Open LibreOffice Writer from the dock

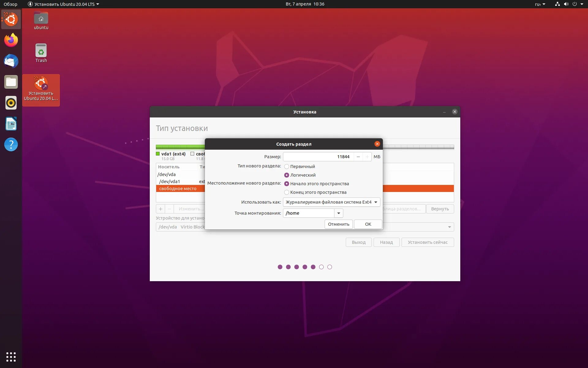(11, 124)
